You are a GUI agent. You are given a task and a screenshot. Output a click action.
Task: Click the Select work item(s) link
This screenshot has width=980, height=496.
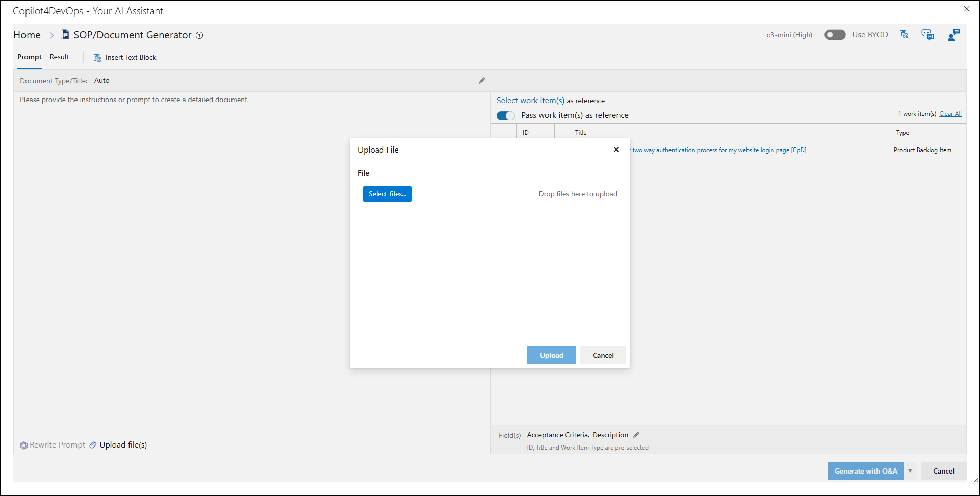[x=530, y=101]
